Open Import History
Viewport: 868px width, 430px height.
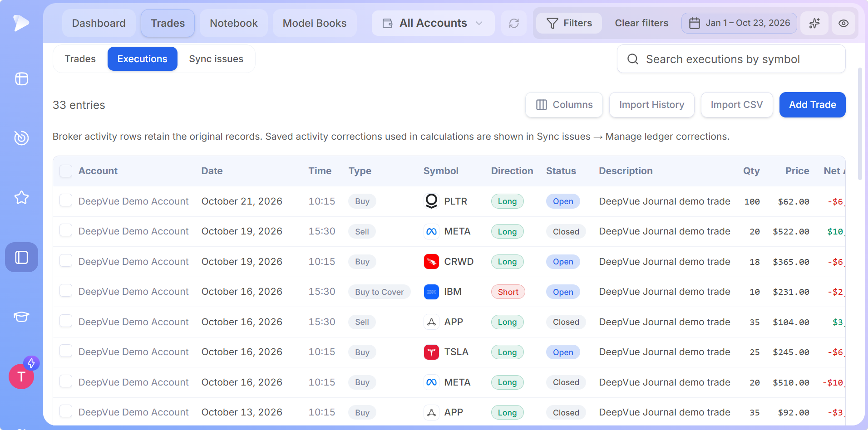coord(652,105)
